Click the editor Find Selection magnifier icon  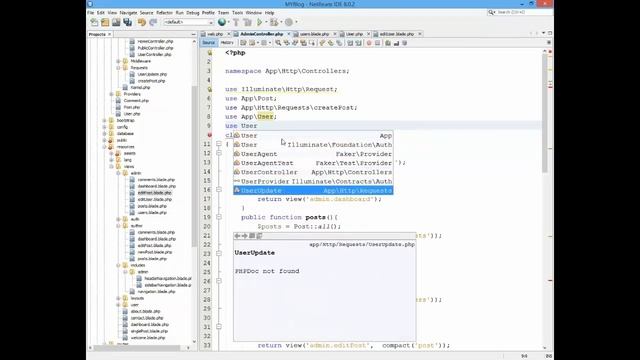(x=278, y=43)
